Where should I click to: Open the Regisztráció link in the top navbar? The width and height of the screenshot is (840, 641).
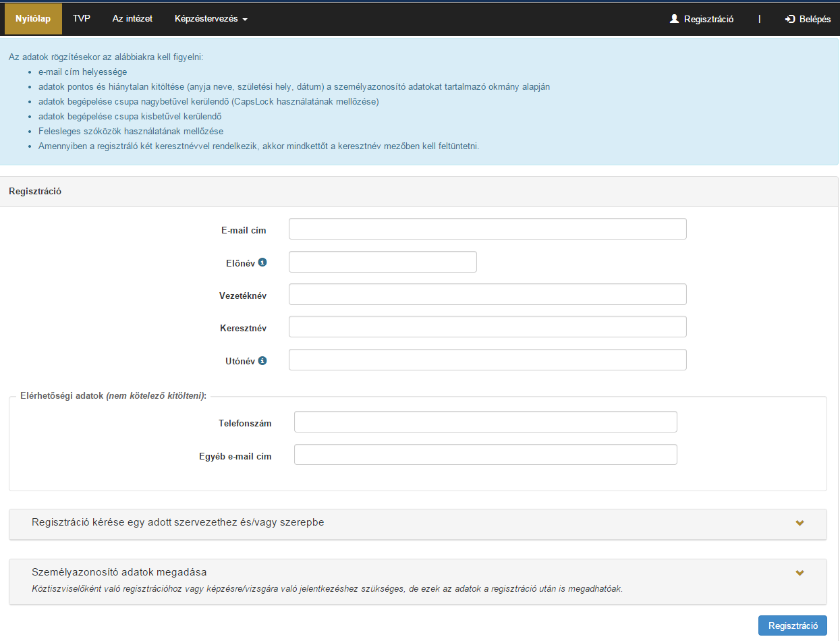coord(702,19)
